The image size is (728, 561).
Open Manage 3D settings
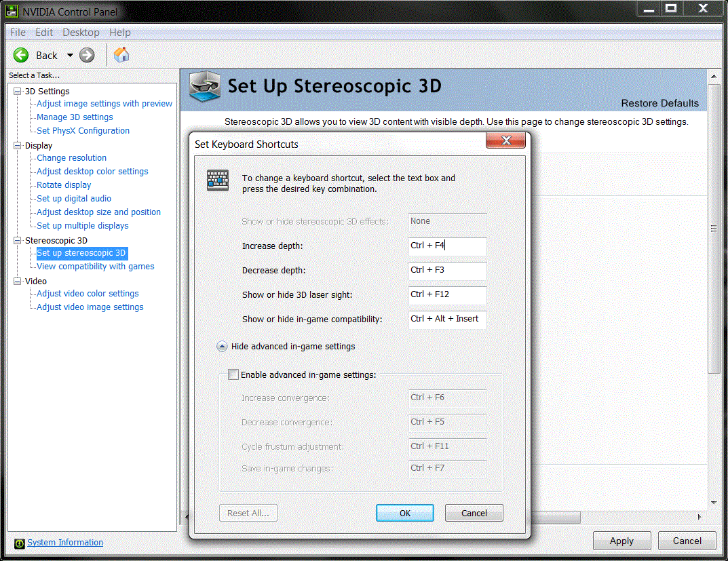(x=75, y=117)
